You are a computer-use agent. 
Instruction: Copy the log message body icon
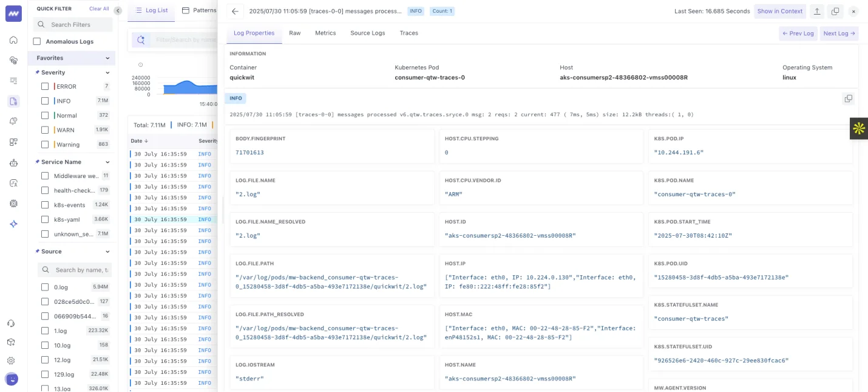coord(849,98)
